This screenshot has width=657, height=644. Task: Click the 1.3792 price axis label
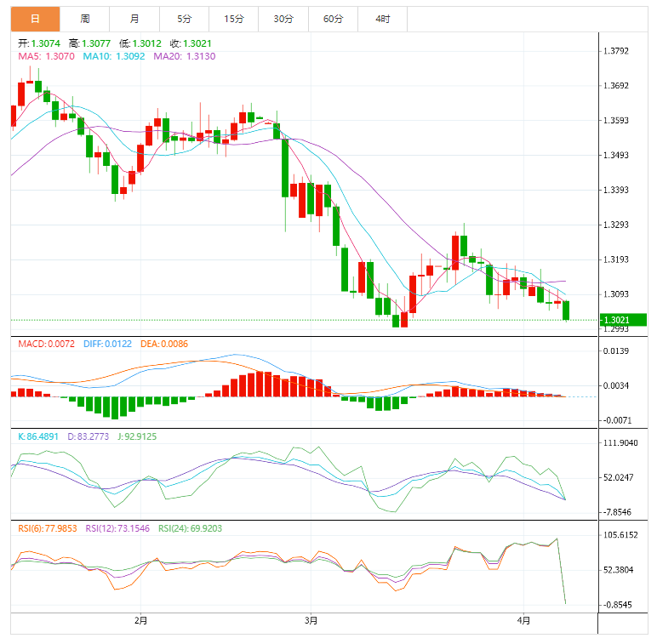pyautogui.click(x=616, y=51)
